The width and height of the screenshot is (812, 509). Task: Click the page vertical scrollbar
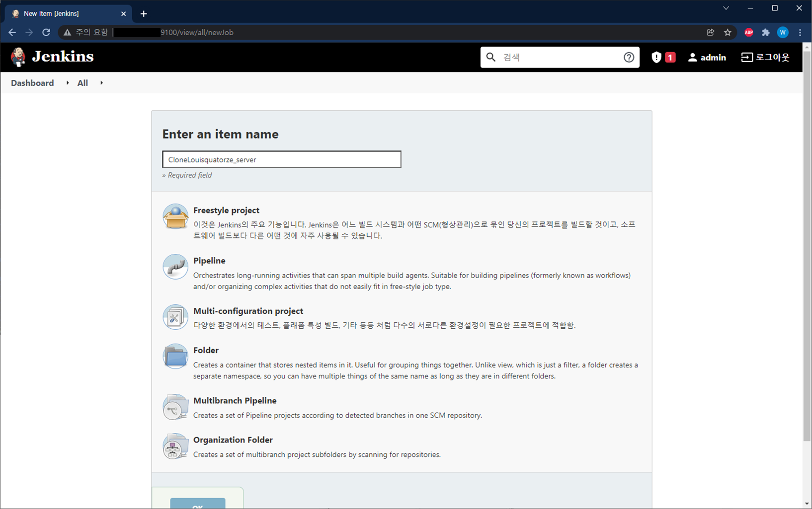click(807, 246)
